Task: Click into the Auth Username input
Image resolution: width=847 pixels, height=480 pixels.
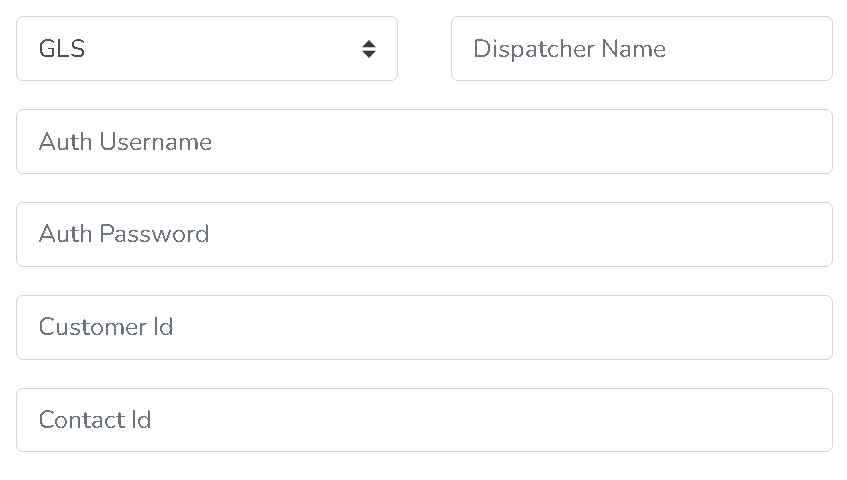Action: [424, 141]
